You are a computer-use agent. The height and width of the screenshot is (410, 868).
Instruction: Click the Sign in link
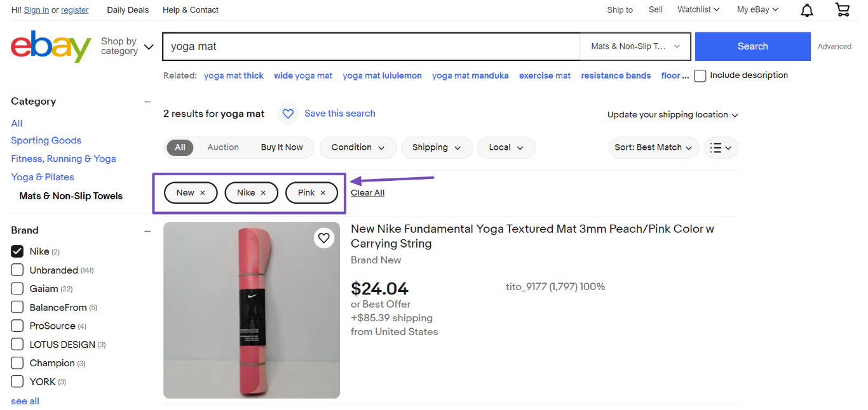36,10
